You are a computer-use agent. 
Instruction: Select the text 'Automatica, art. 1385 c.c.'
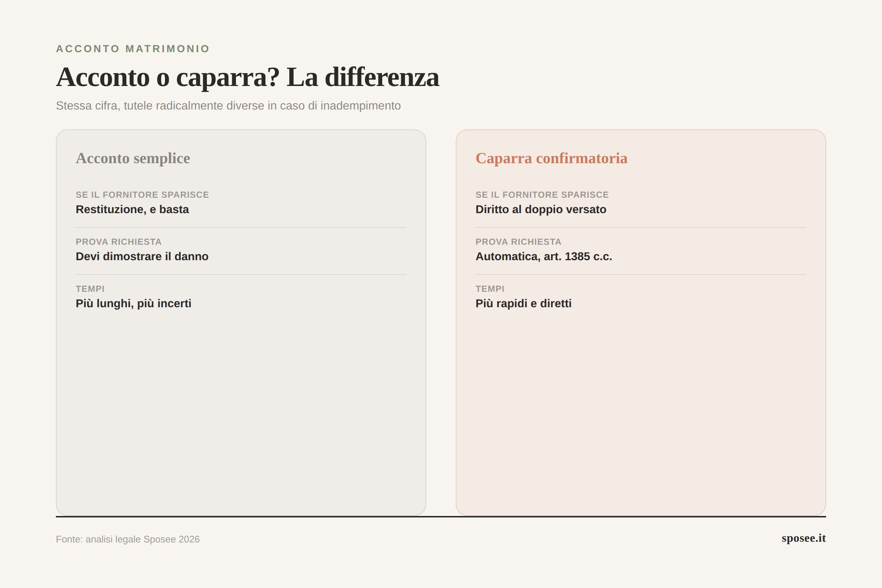click(544, 257)
